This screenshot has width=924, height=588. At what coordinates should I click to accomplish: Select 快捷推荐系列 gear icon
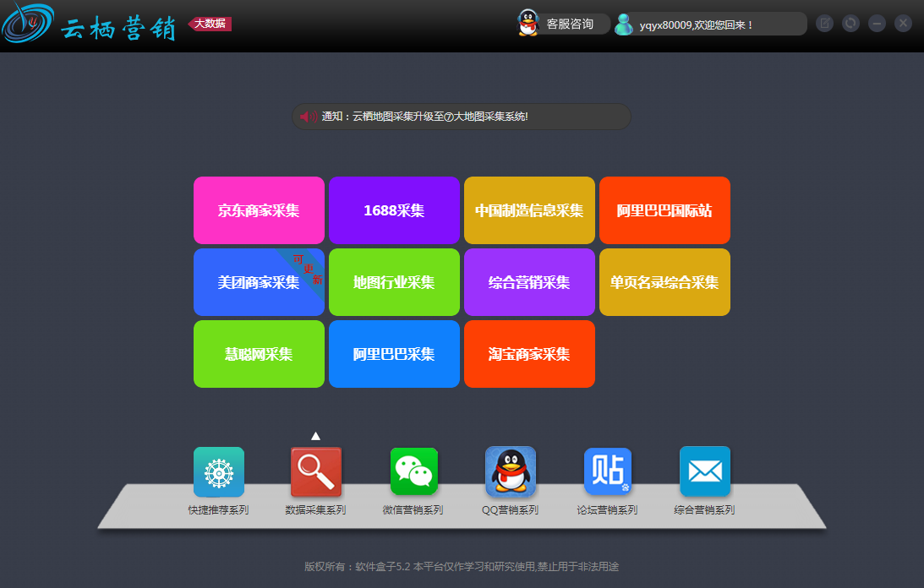pos(219,472)
